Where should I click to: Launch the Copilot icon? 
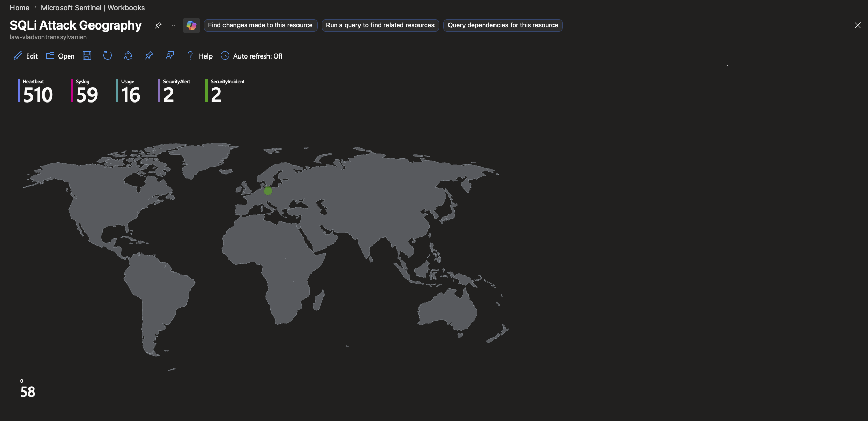coord(191,25)
